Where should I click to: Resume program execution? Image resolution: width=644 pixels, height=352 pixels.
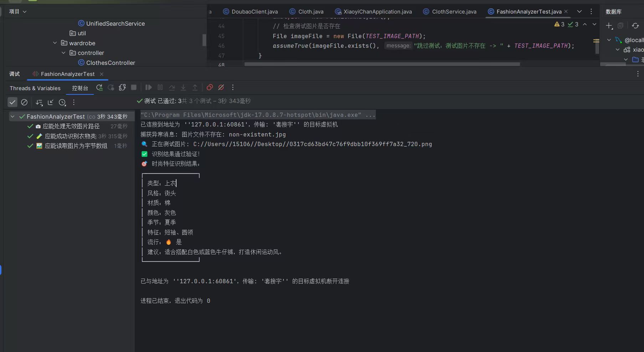tap(149, 87)
